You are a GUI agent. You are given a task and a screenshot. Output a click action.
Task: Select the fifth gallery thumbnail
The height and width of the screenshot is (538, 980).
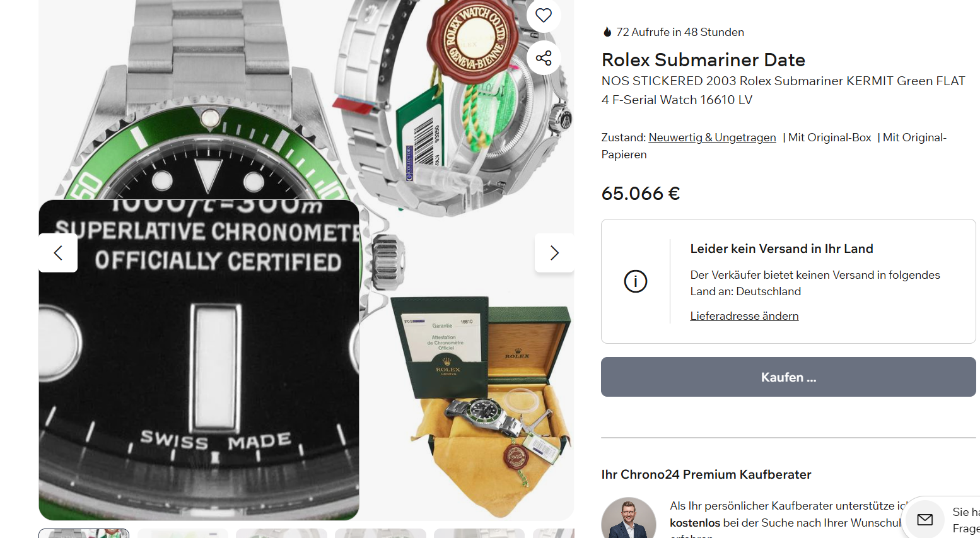pos(479,534)
